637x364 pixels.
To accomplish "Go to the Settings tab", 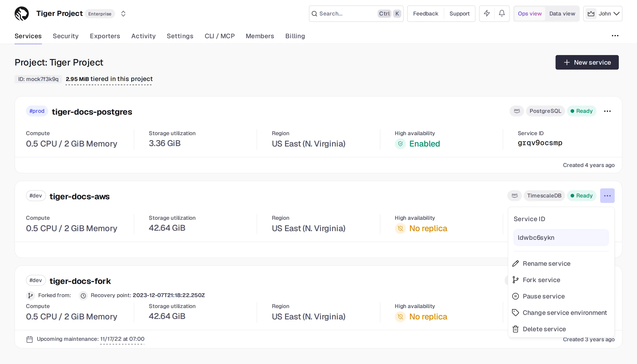I will click(180, 36).
